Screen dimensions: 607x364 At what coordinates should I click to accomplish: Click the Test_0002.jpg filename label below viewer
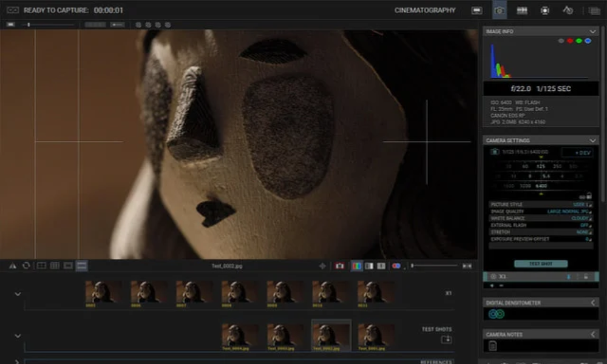tap(227, 266)
